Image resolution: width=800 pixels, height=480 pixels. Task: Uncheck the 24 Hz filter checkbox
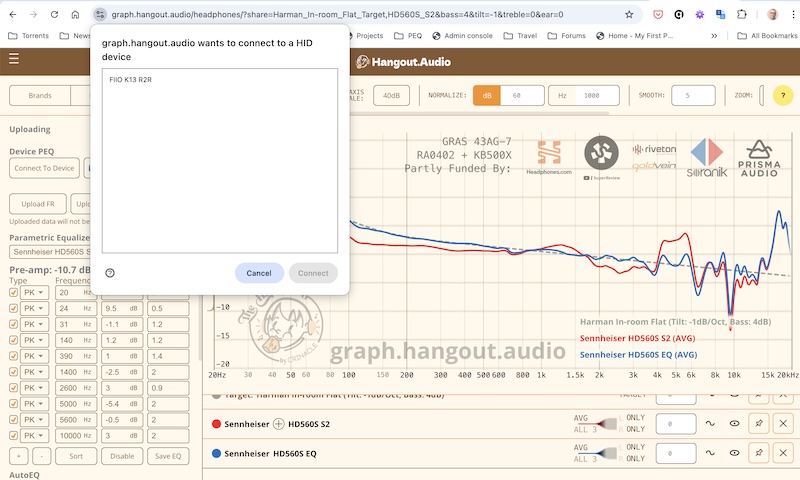tap(13, 309)
